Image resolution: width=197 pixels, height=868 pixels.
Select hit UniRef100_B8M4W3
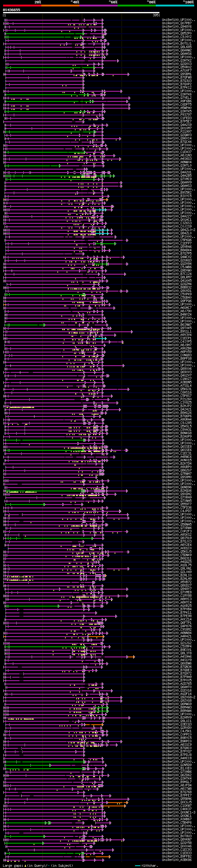[x=177, y=707]
